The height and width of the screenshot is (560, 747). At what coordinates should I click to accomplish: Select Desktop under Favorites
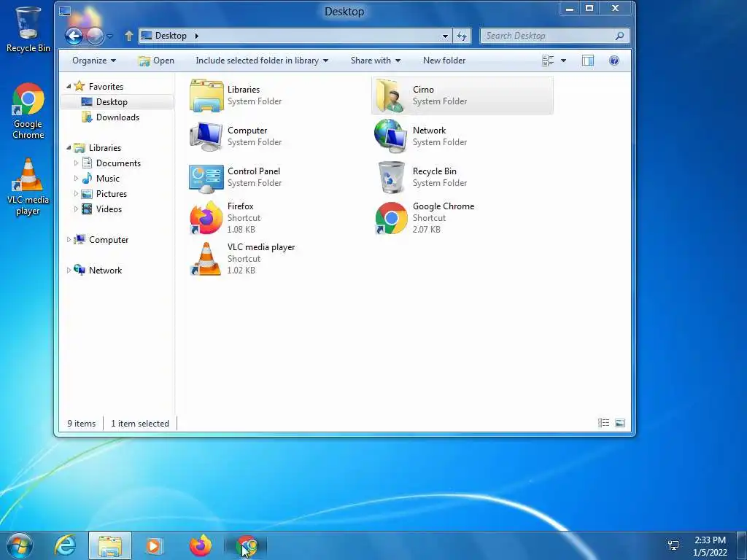[117, 102]
